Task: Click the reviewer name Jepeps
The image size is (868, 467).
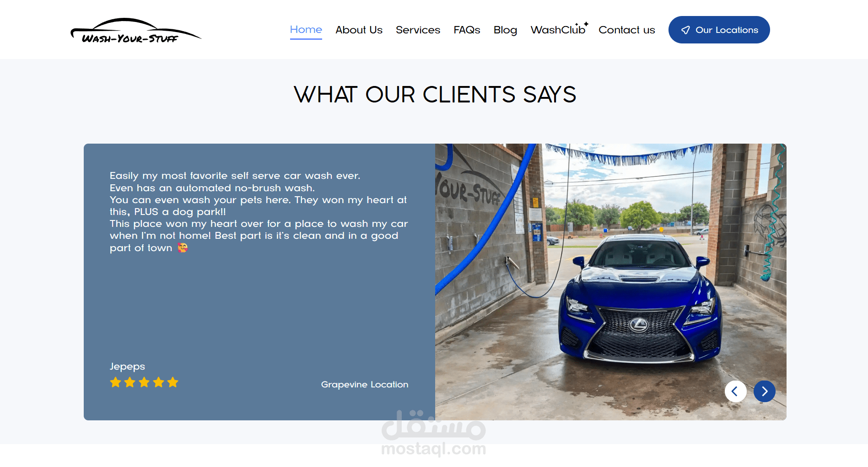Action: coord(127,367)
